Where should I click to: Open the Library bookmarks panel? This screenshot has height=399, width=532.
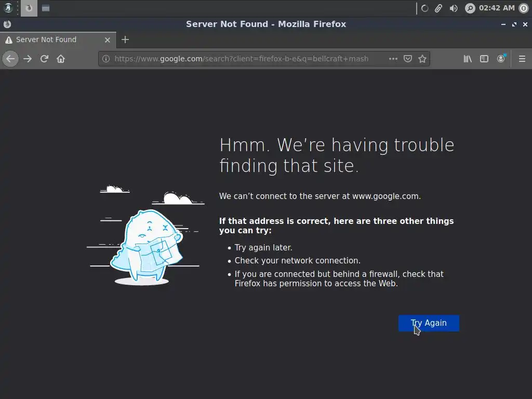tap(468, 59)
